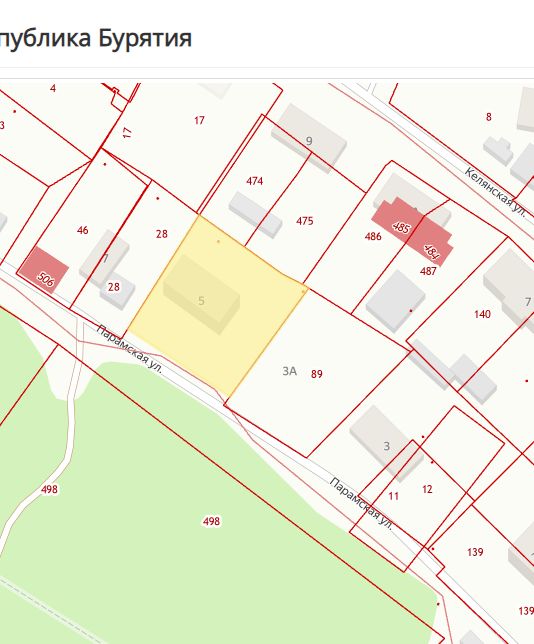The width and height of the screenshot is (534, 644).
Task: Select parcel 139 near Парамская ул.
Action: pos(475,552)
